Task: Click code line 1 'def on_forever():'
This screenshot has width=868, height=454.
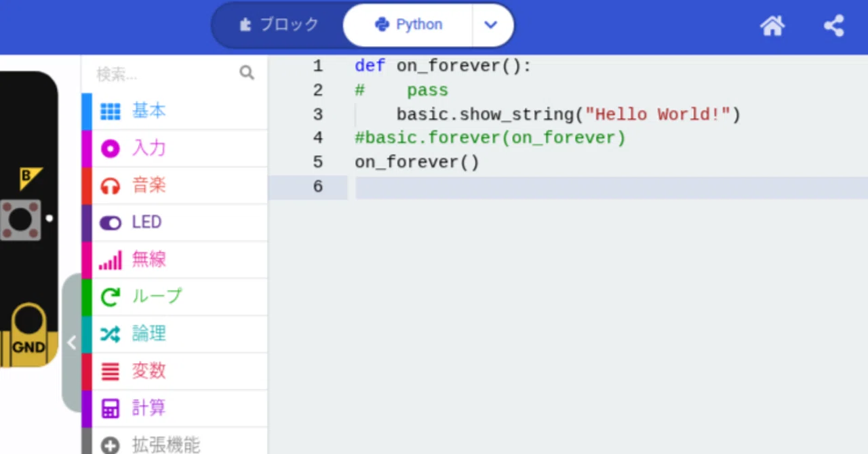Action: tap(443, 66)
